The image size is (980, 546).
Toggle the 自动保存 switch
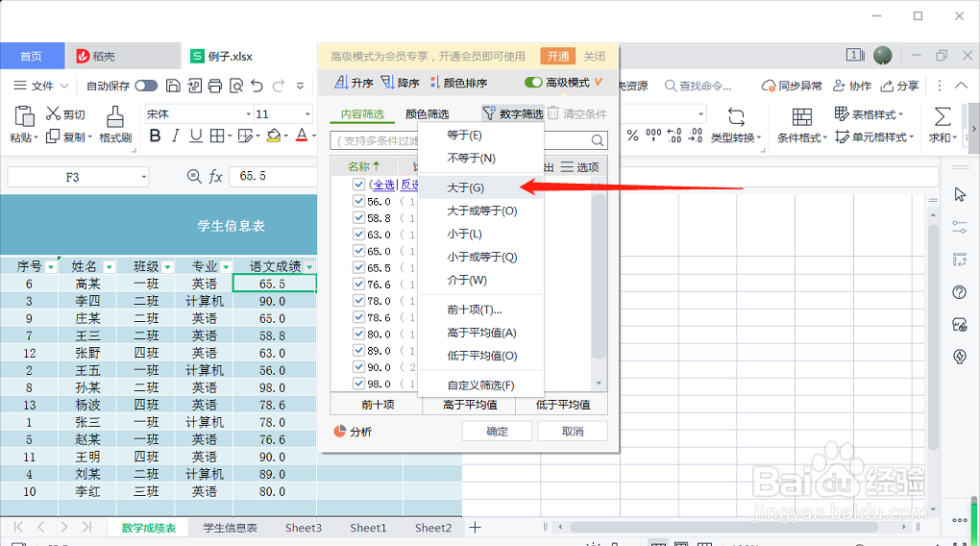[146, 86]
